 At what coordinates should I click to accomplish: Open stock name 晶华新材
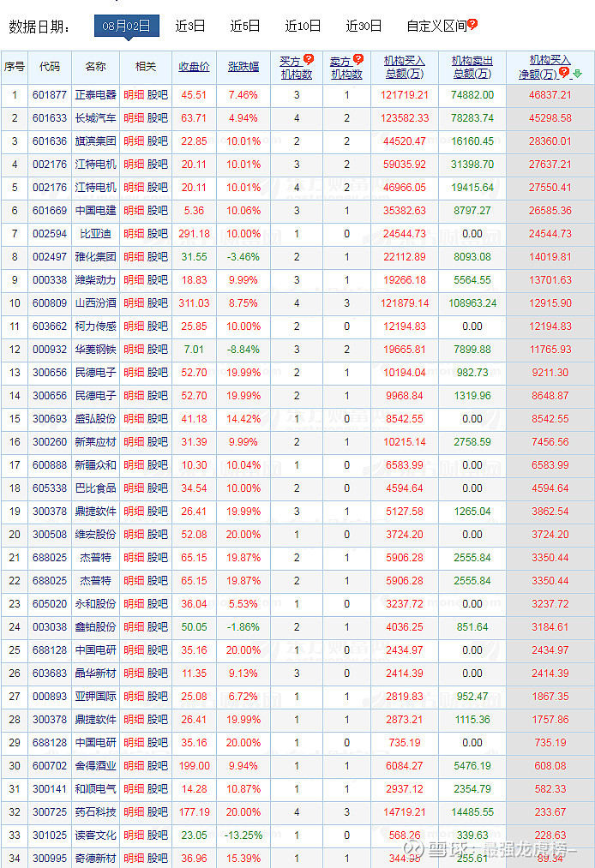[95, 673]
